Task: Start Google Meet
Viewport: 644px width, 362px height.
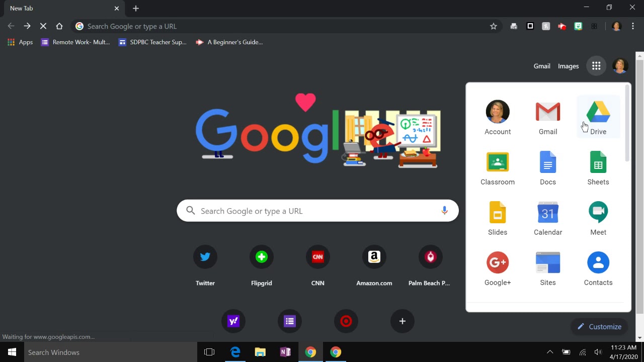Action: click(x=598, y=217)
